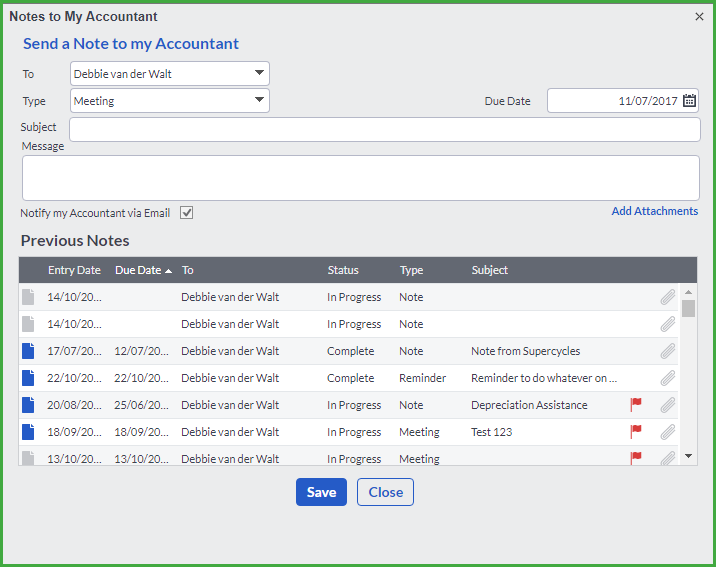The width and height of the screenshot is (716, 567).
Task: Close the dialog with the X button
Action: pos(699,16)
